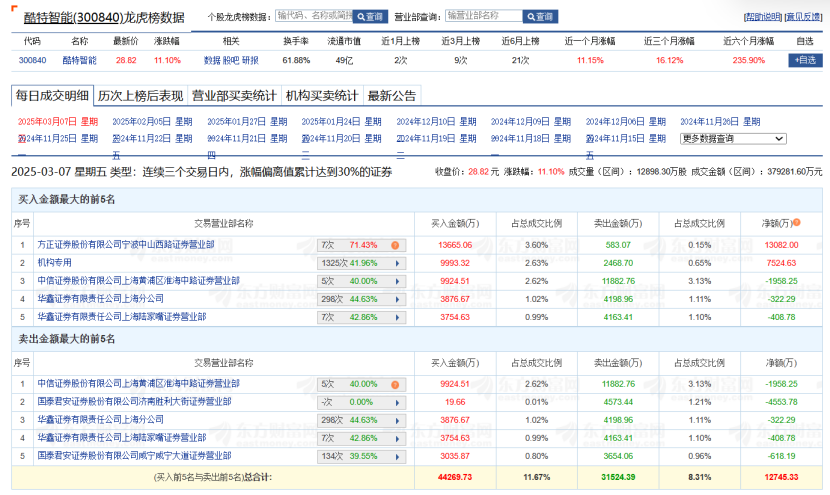Select the 最新公告 tab
The width and height of the screenshot is (830, 495).
[x=392, y=96]
